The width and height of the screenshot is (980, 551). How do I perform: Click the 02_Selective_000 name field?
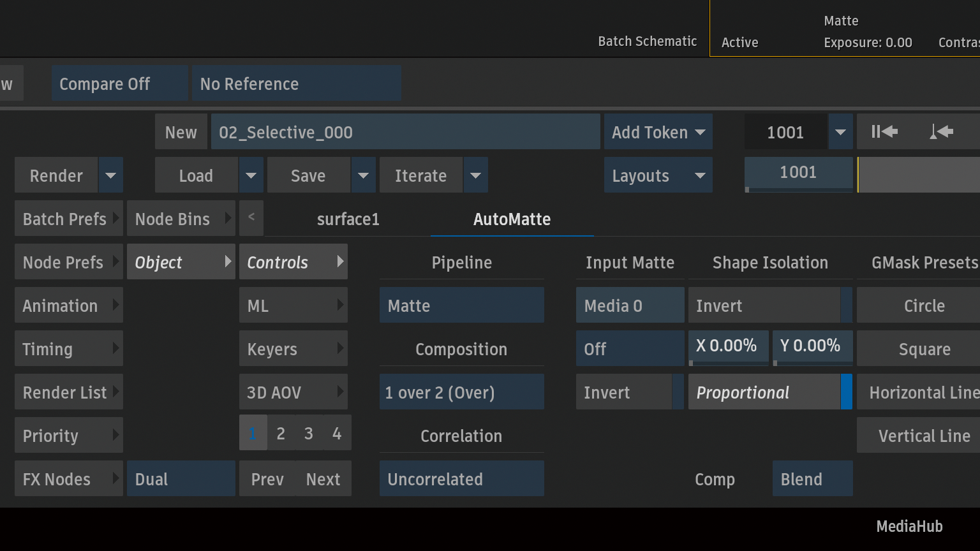405,132
